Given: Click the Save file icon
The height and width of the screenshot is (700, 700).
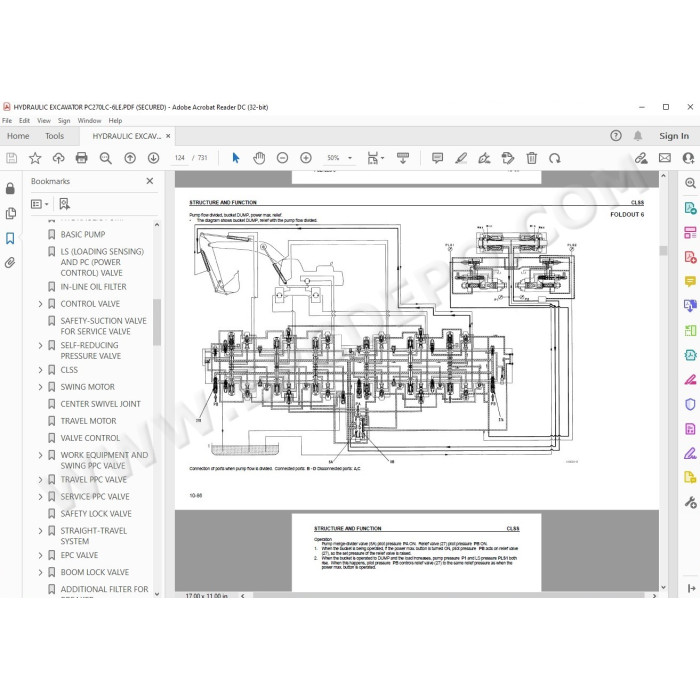Looking at the screenshot, I should [x=12, y=158].
